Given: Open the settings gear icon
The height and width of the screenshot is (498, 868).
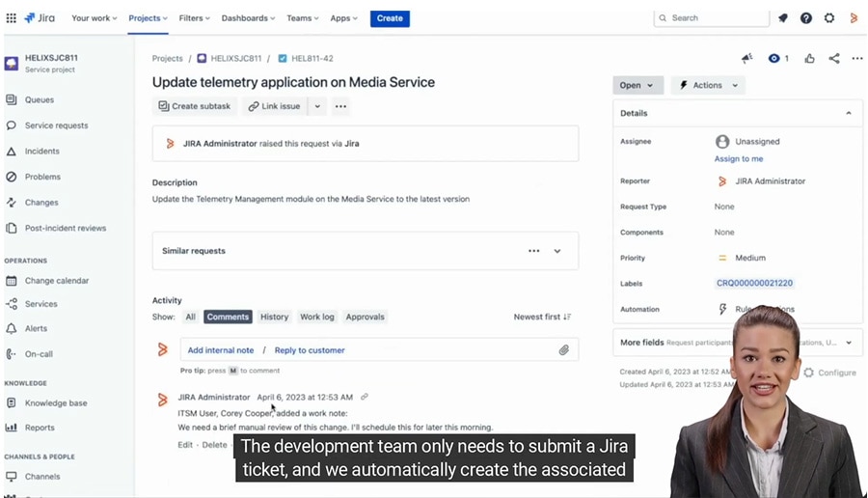Looking at the screenshot, I should pos(829,18).
